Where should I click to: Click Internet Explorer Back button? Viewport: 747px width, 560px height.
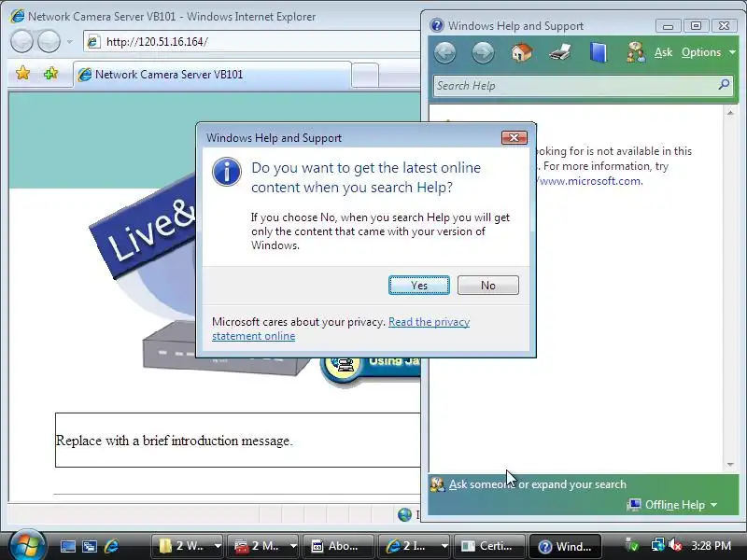click(21, 41)
